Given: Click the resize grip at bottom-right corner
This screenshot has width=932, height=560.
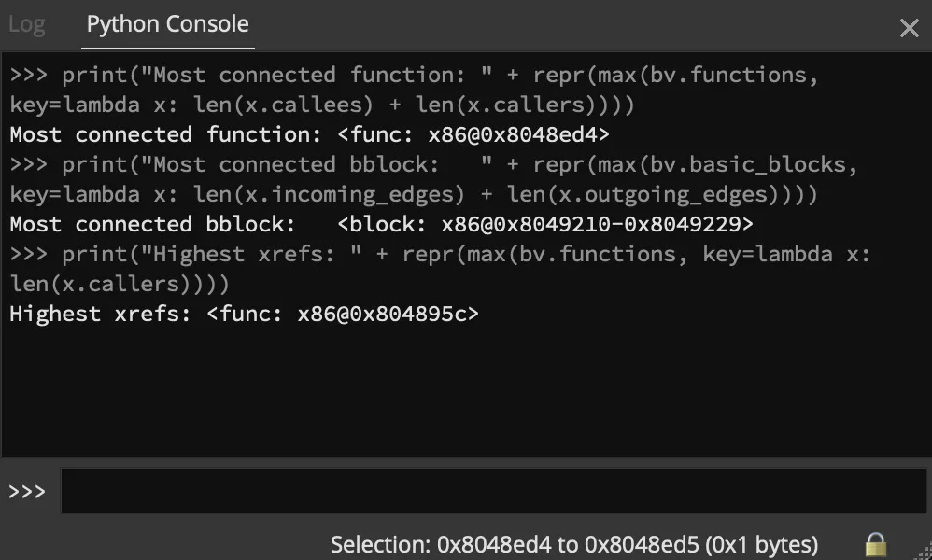Looking at the screenshot, I should pos(925,553).
